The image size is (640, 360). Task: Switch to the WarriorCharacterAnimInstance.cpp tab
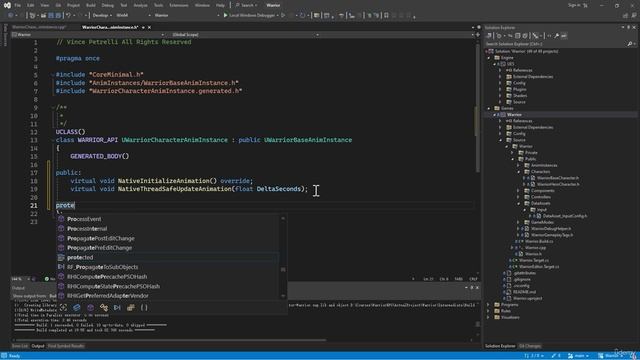click(x=39, y=27)
